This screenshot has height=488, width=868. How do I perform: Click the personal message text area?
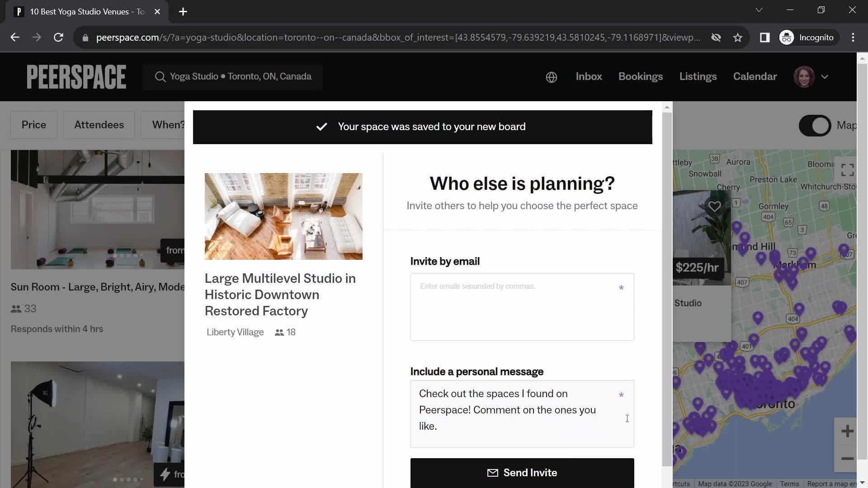click(x=522, y=414)
